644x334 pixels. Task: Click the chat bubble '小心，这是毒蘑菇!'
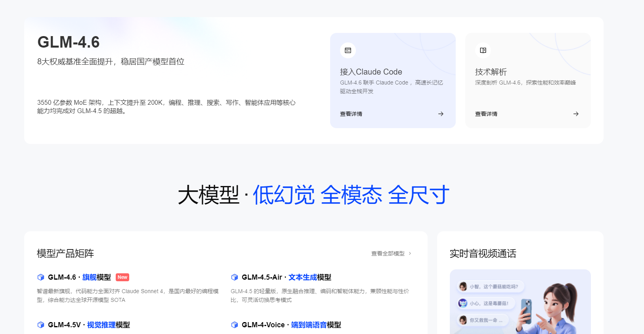[x=486, y=303]
